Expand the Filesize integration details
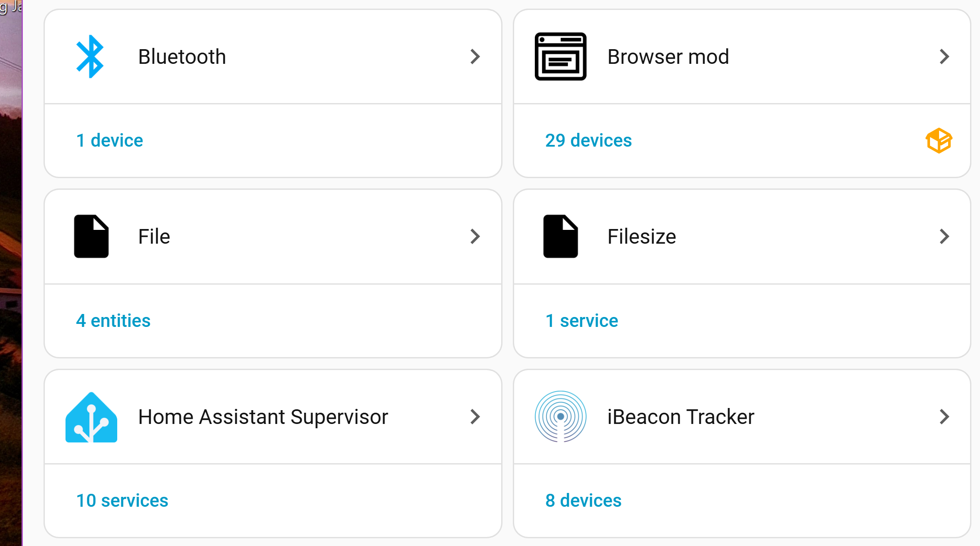Screen dimensions: 980x546 pyautogui.click(x=944, y=236)
